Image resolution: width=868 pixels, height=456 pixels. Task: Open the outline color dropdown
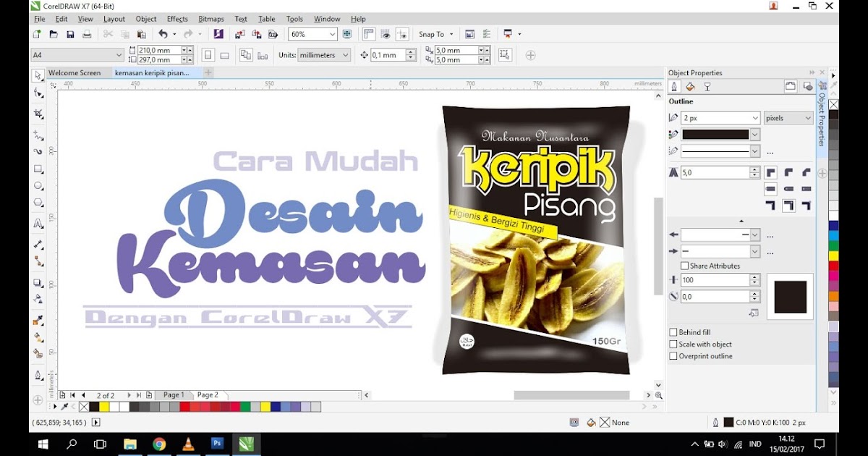(x=755, y=135)
